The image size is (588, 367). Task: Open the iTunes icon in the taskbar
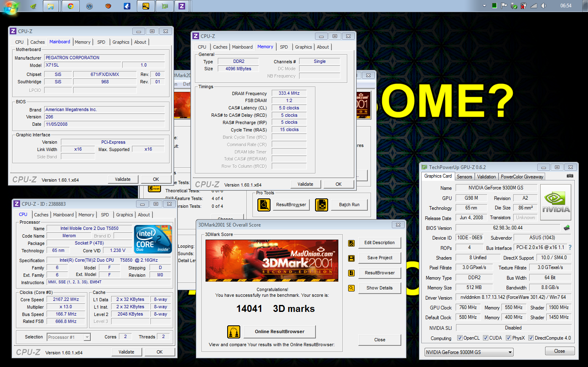click(x=89, y=6)
